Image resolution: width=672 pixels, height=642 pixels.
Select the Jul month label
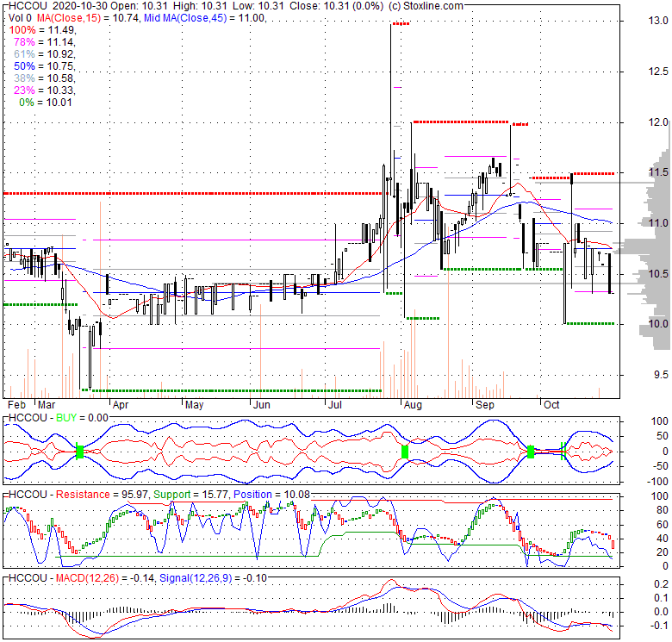point(335,405)
